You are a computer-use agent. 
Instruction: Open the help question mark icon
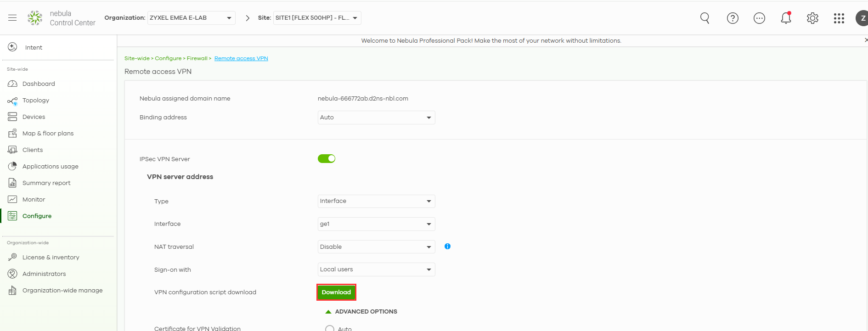[733, 18]
